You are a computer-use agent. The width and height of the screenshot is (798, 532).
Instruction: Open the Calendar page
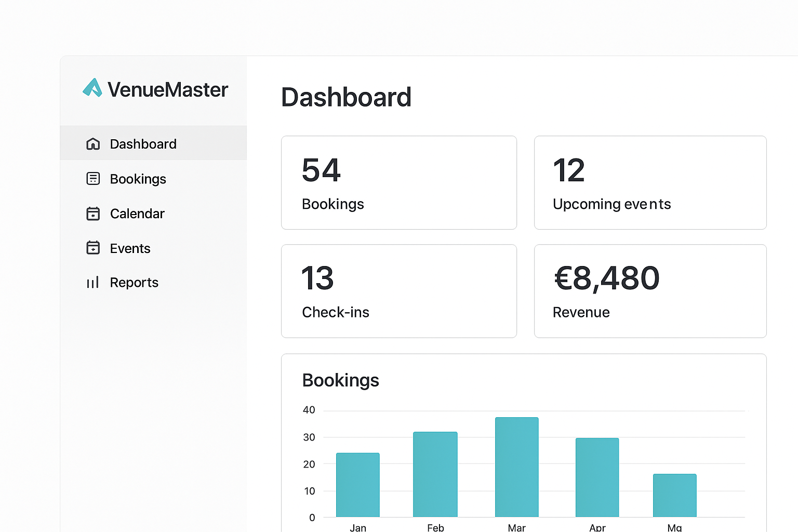(x=137, y=214)
